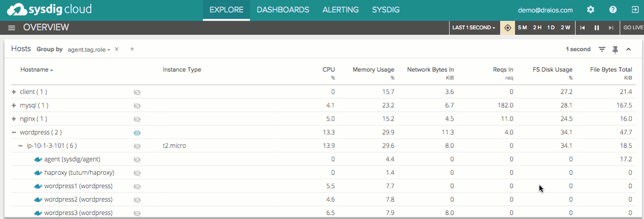644x219 pixels.
Task: Open the hamburger menu beside OVERVIEW
Action: click(x=11, y=28)
